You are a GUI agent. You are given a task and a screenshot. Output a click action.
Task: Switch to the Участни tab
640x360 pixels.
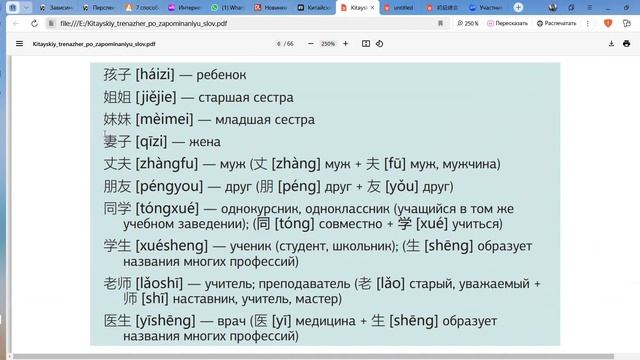tap(485, 7)
